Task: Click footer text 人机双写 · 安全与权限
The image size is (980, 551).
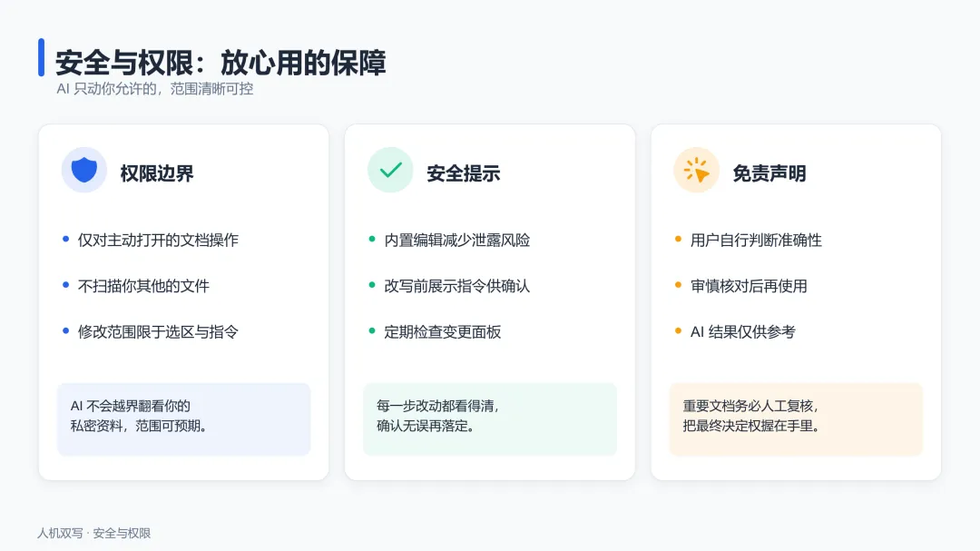Action: point(93,533)
